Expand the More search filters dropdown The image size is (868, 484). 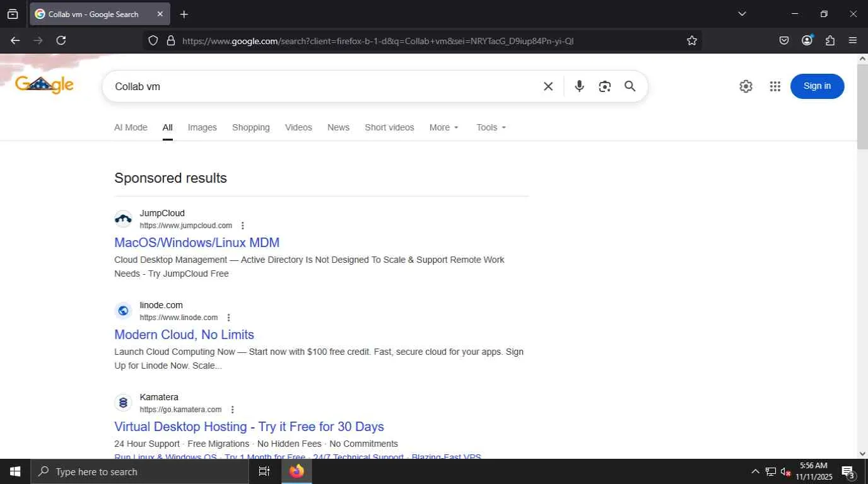pyautogui.click(x=444, y=127)
